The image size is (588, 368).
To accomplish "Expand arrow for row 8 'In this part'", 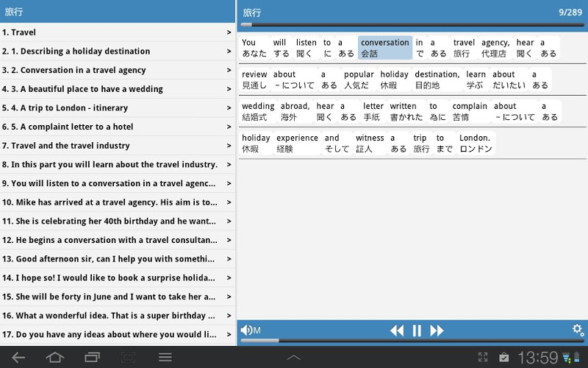I will point(229,164).
